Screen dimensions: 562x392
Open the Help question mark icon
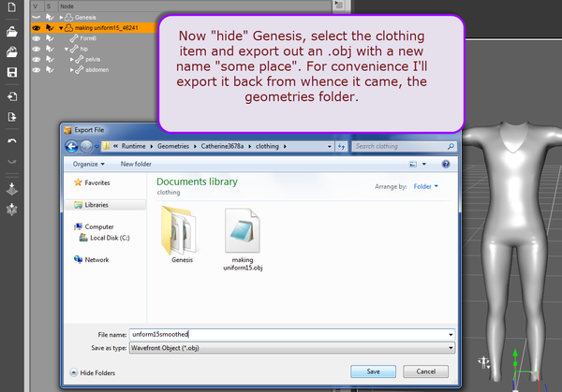coord(446,164)
